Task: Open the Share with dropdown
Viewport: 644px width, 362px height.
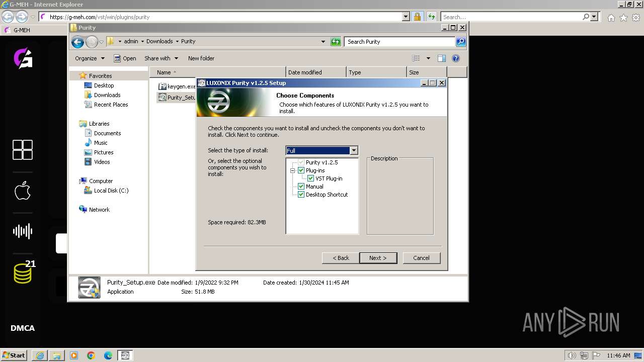Action: tap(161, 58)
